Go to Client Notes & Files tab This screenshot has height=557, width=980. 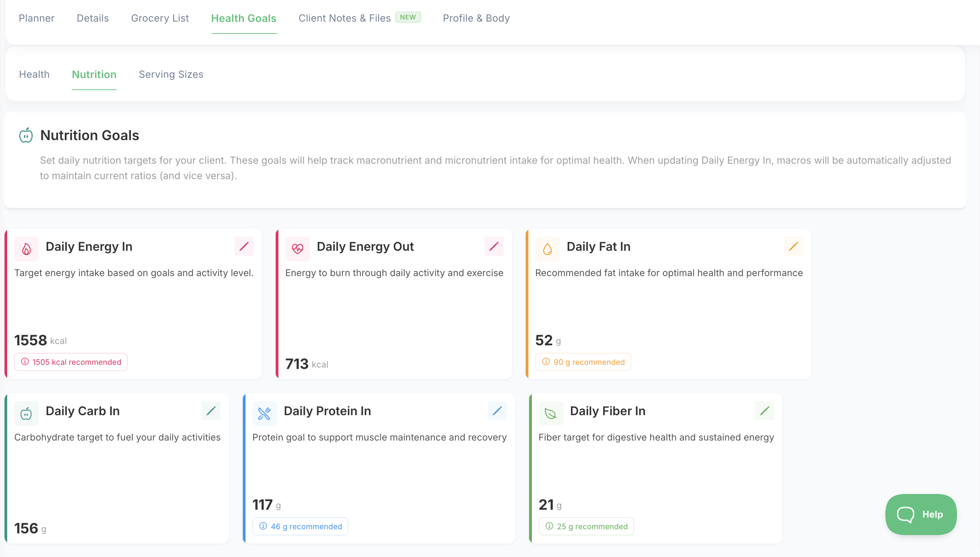click(344, 18)
